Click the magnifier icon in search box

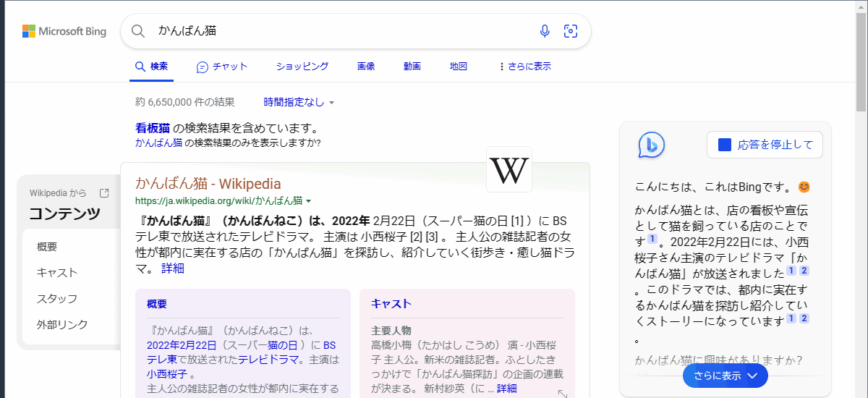click(x=139, y=31)
